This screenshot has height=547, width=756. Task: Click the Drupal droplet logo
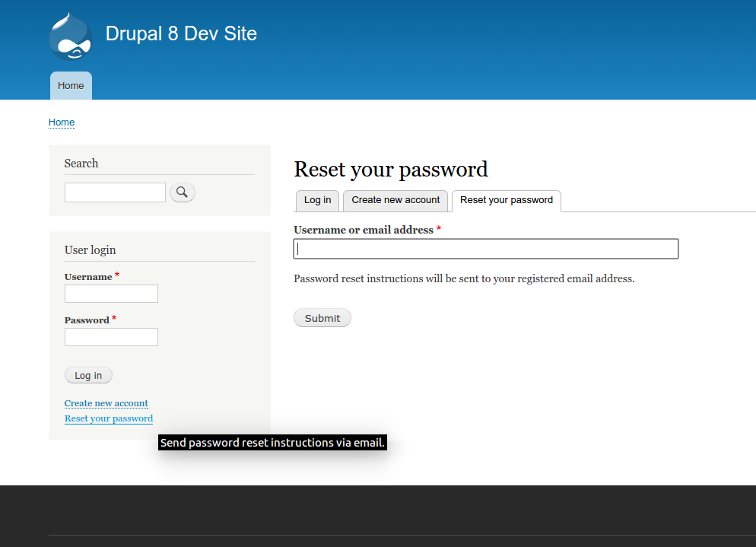coord(70,36)
